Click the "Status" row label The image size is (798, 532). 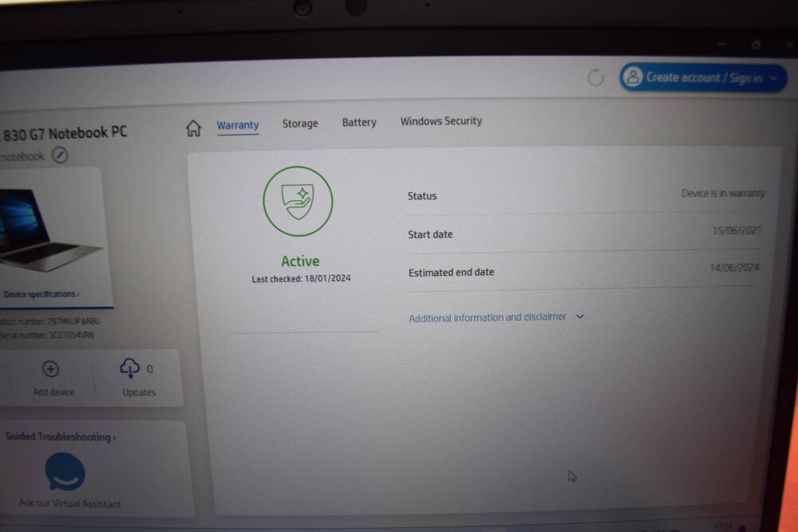point(422,196)
